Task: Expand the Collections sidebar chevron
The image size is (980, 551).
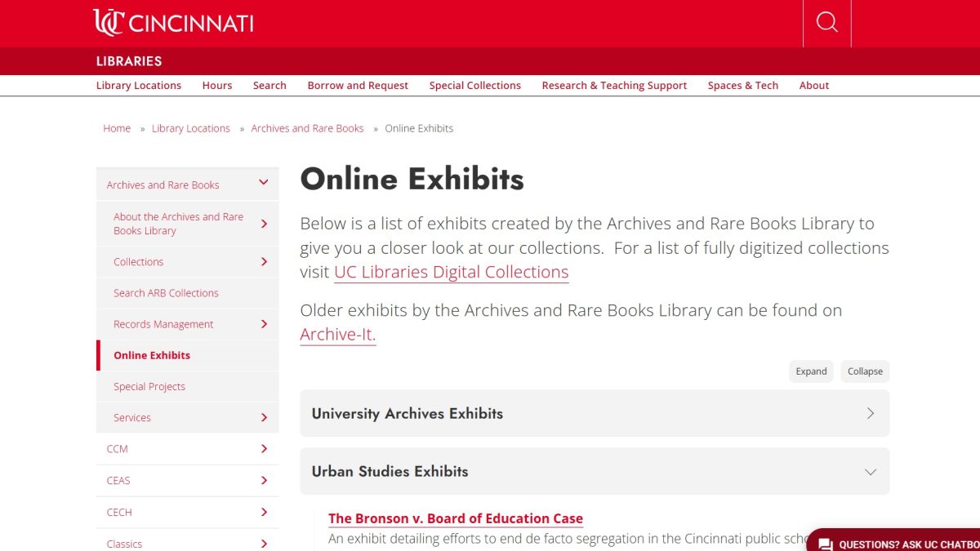Action: (x=264, y=261)
